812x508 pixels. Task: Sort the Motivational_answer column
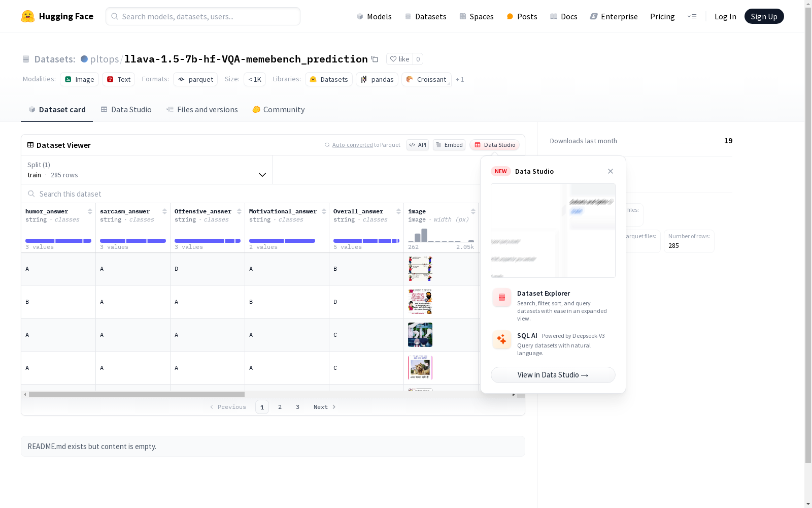point(324,211)
